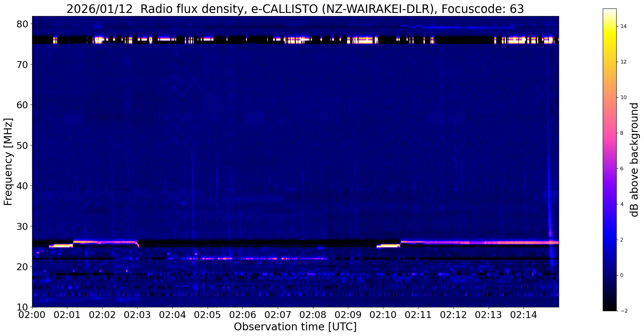The height and width of the screenshot is (336, 644).
Task: Click the 02:01 time tick label
Action: pyautogui.click(x=67, y=315)
